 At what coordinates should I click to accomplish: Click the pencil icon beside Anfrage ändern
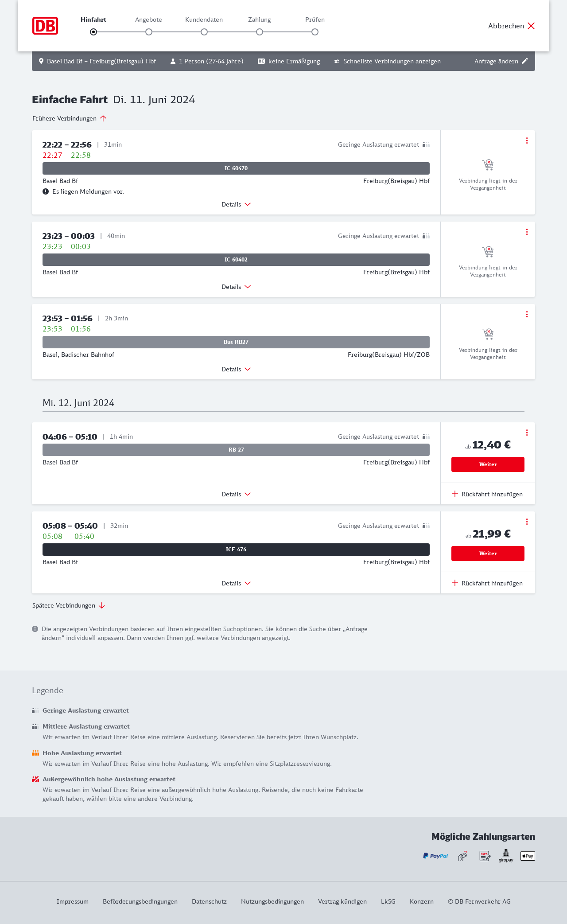coord(525,61)
